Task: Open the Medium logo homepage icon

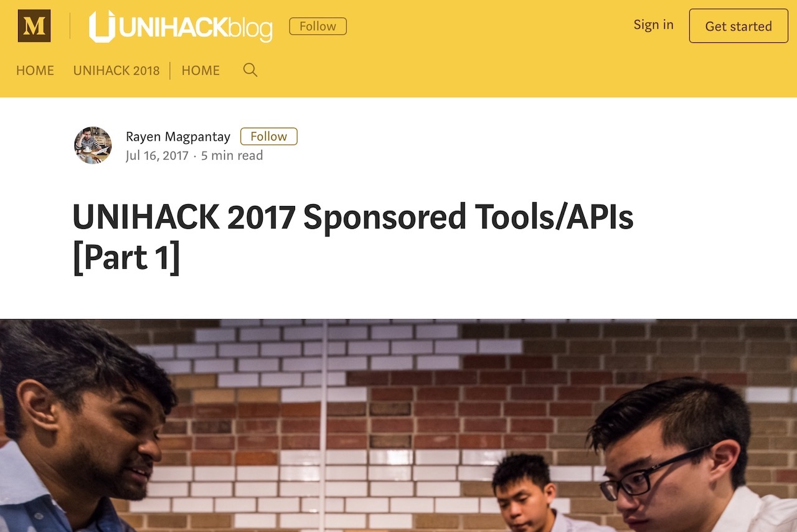Action: click(x=34, y=26)
